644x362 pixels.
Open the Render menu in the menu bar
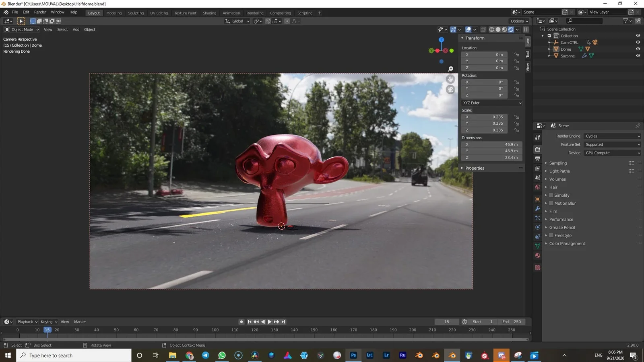tap(40, 12)
